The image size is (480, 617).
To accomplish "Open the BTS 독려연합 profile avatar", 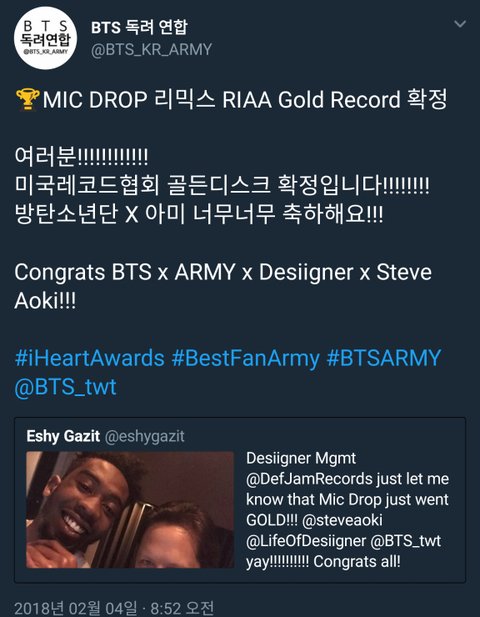I will [x=46, y=38].
